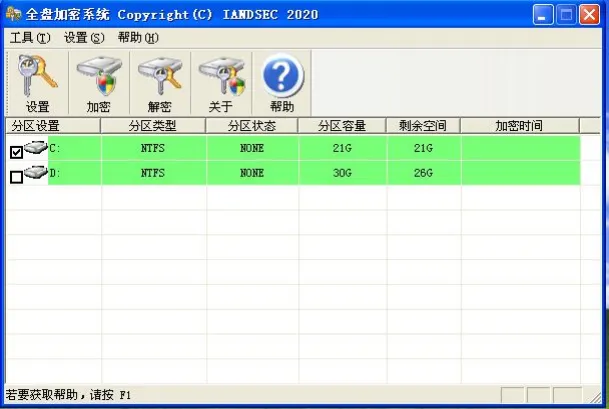Click NTFS type in D: row

pos(153,173)
